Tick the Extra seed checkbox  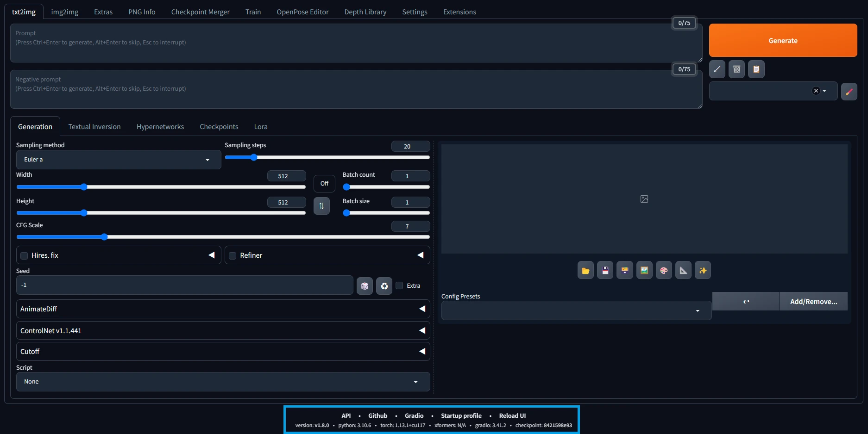tap(399, 285)
